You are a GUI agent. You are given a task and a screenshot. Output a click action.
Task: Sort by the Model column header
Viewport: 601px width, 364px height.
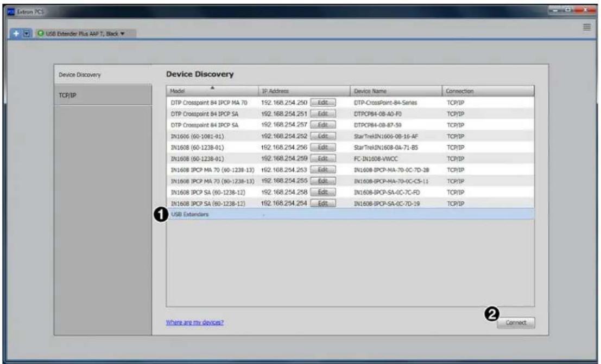212,91
